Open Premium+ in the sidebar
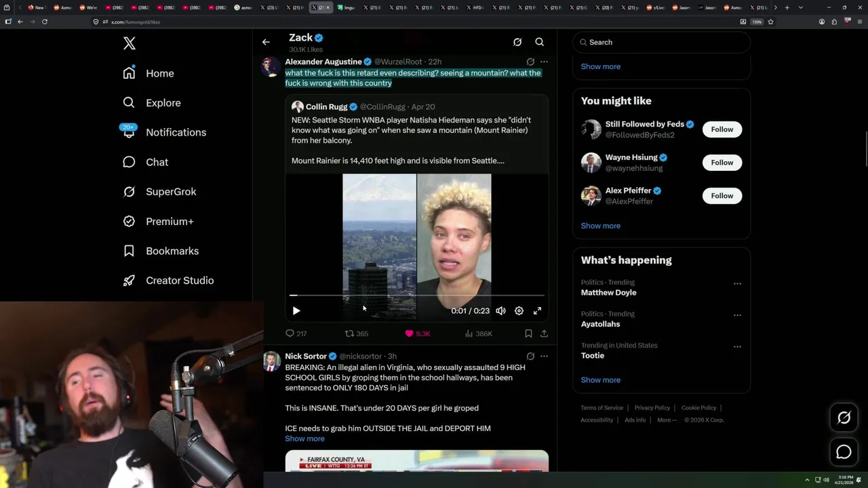The width and height of the screenshot is (868, 488). click(x=158, y=221)
